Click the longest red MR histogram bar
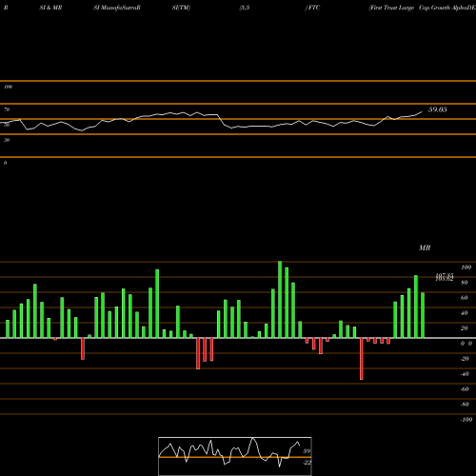 (362, 359)
